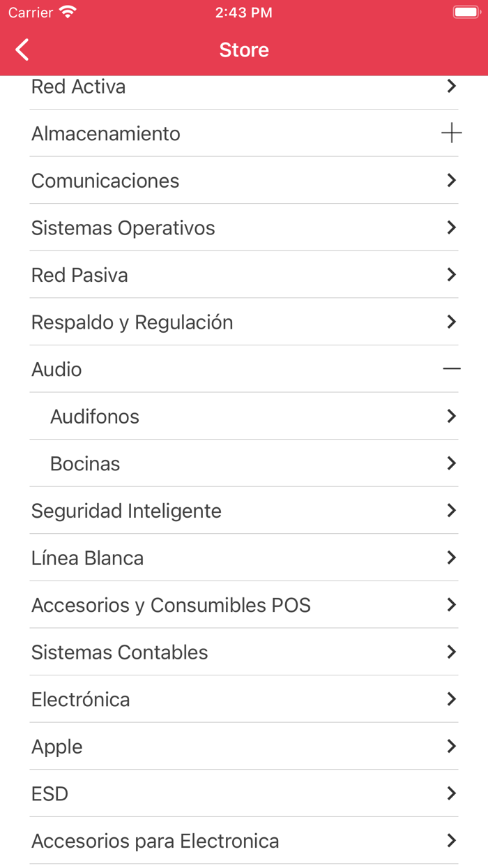Open the ESD category row

point(50,793)
